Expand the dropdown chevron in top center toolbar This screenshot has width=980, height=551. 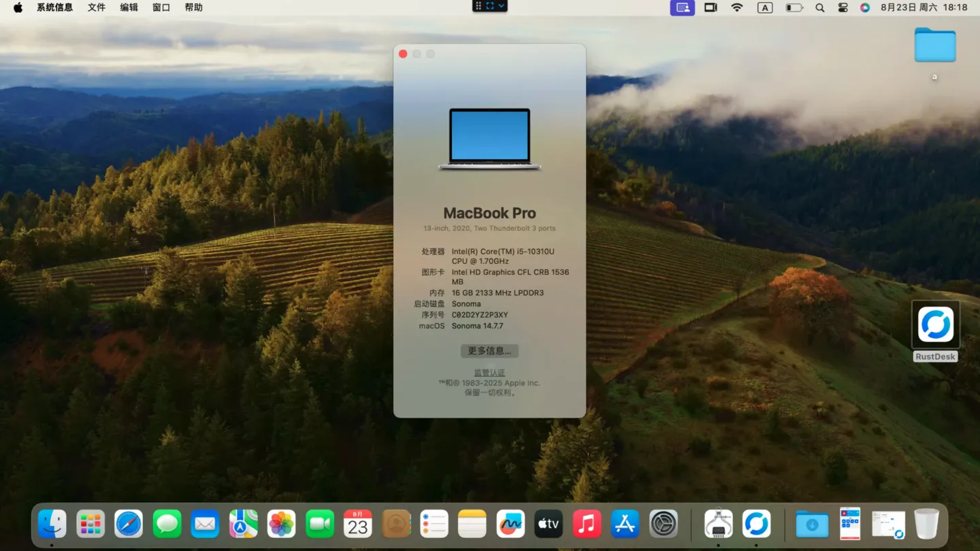(502, 6)
